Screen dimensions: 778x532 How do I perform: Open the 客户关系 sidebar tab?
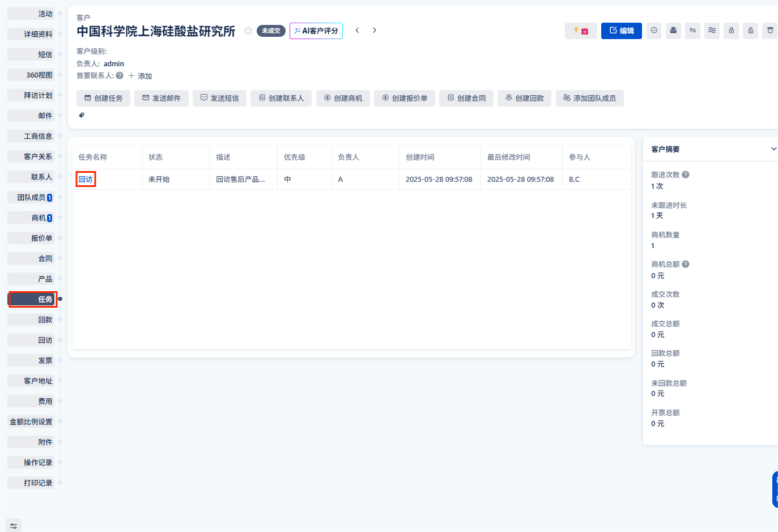coord(31,156)
